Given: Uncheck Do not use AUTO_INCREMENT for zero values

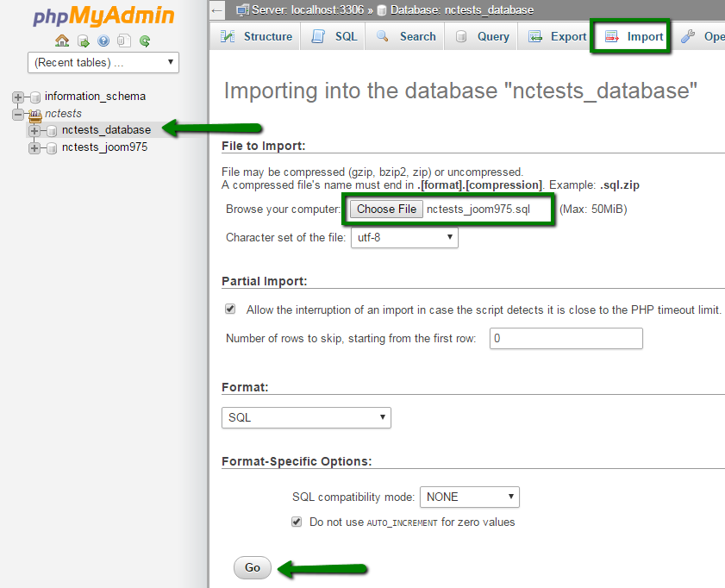Looking at the screenshot, I should [297, 522].
